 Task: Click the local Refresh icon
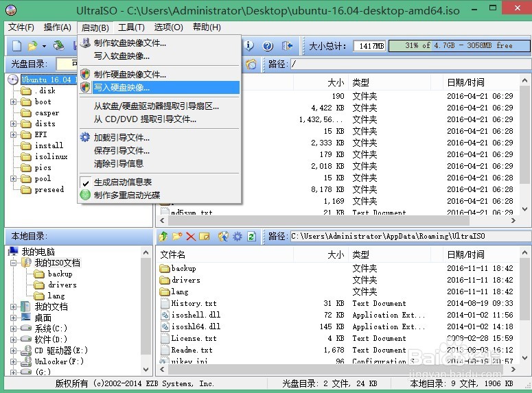(x=251, y=236)
